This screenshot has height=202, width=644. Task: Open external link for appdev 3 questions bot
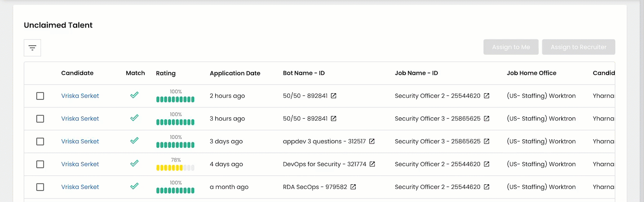pyautogui.click(x=372, y=141)
